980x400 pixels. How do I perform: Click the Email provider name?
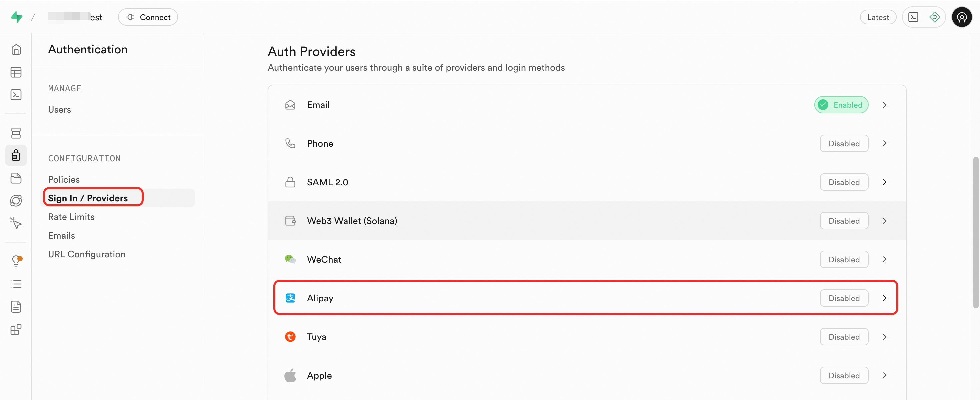[x=318, y=105]
